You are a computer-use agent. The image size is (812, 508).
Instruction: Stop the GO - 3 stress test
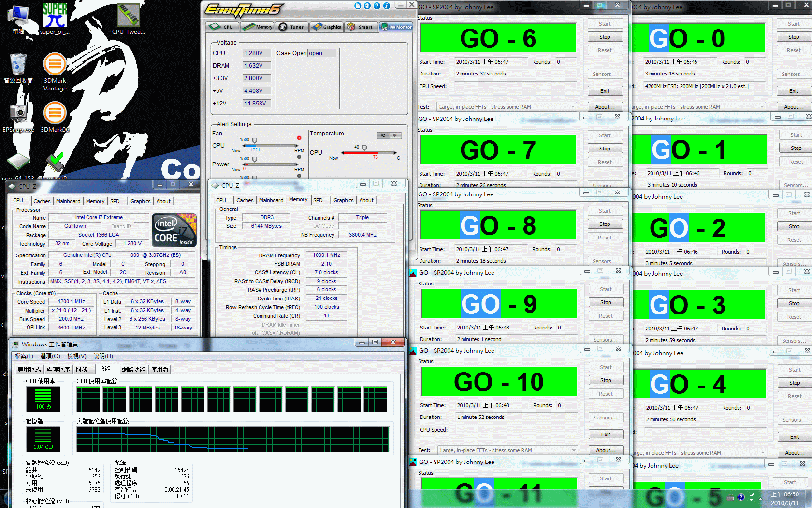pos(794,303)
